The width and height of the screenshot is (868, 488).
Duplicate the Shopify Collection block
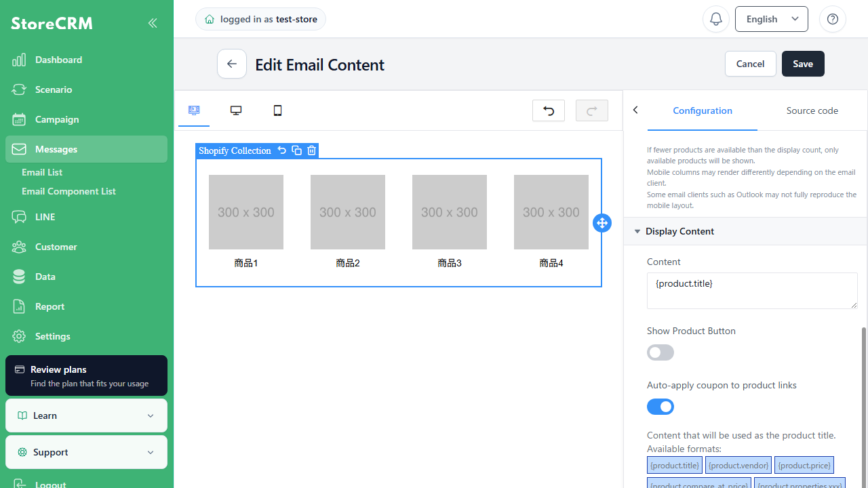pyautogui.click(x=296, y=150)
